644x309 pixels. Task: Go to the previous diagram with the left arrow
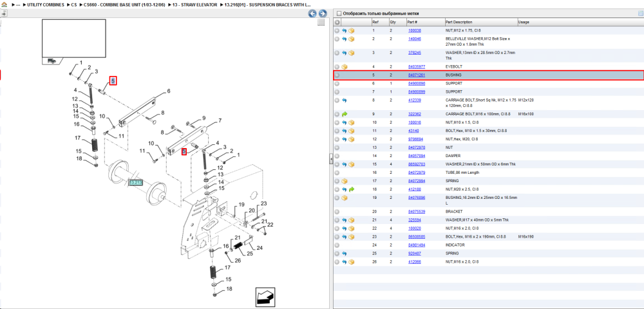coord(312,14)
